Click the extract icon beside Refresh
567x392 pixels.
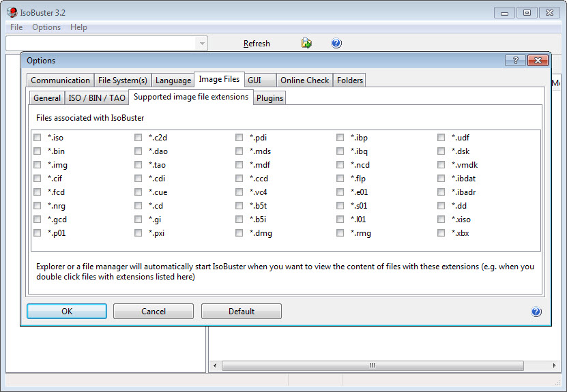(306, 44)
